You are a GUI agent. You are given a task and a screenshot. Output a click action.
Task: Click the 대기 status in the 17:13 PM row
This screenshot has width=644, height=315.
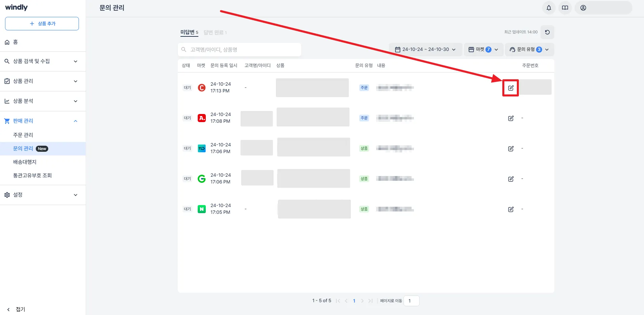tap(187, 88)
